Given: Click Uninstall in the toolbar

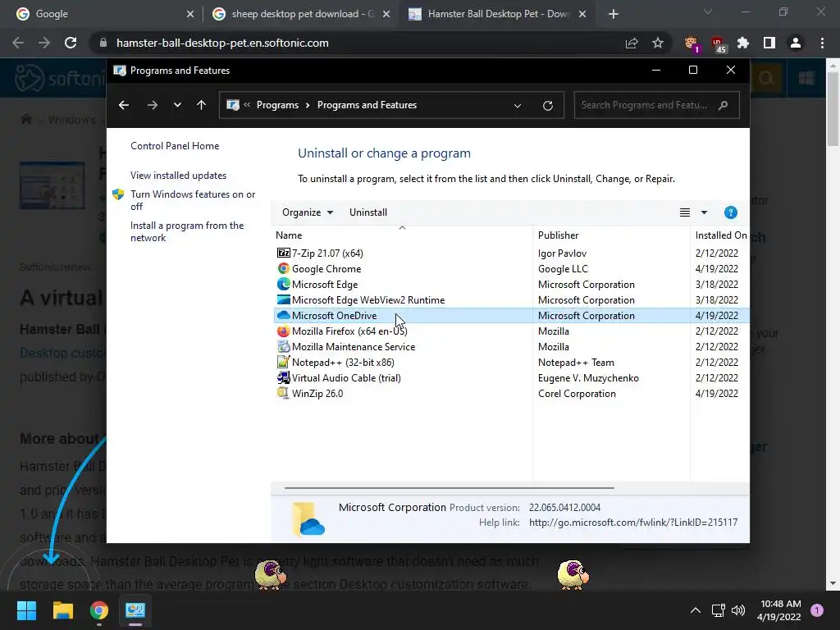Looking at the screenshot, I should click(368, 212).
